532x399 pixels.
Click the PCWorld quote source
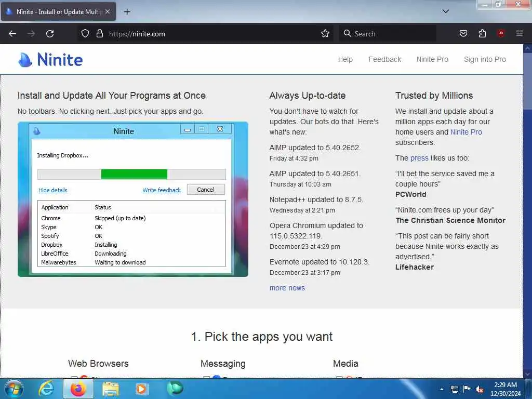click(410, 194)
